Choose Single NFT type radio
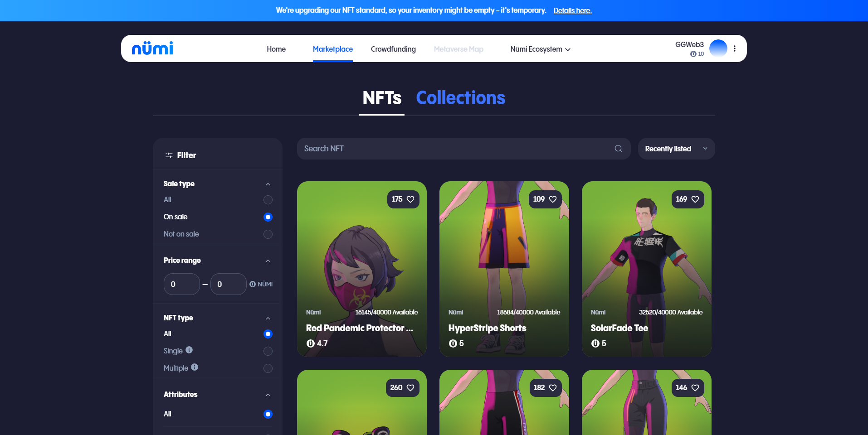Viewport: 868px width, 435px height. click(x=268, y=351)
